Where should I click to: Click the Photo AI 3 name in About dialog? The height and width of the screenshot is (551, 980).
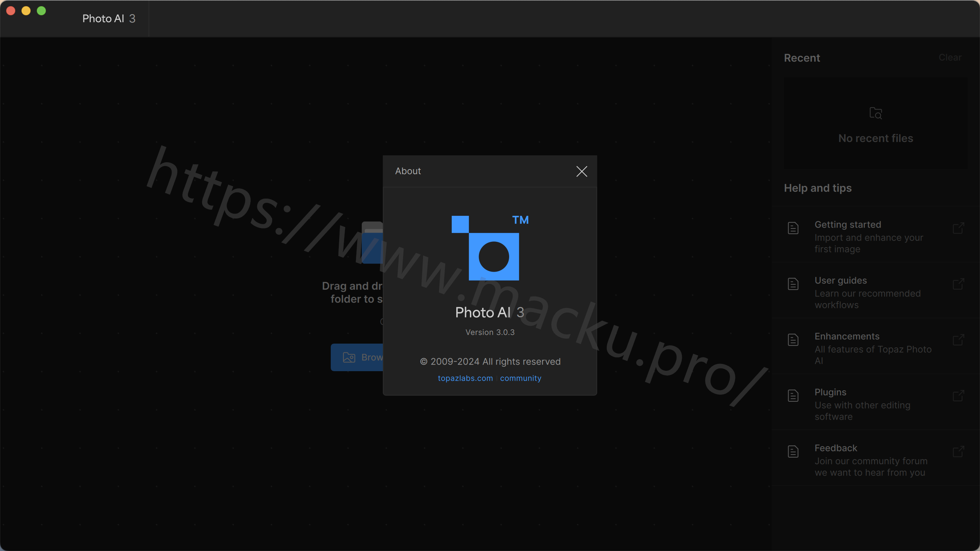490,312
